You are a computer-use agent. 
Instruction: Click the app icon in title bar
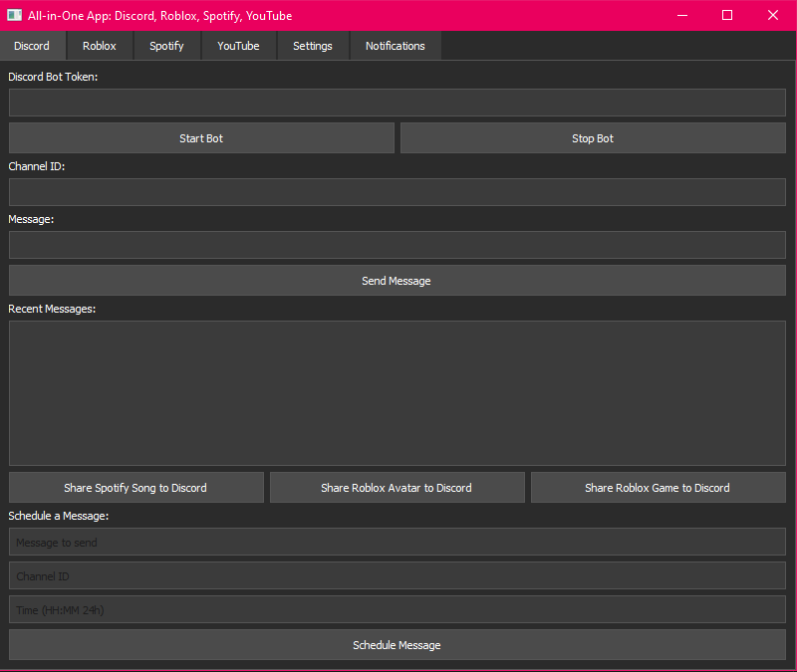pyautogui.click(x=15, y=15)
